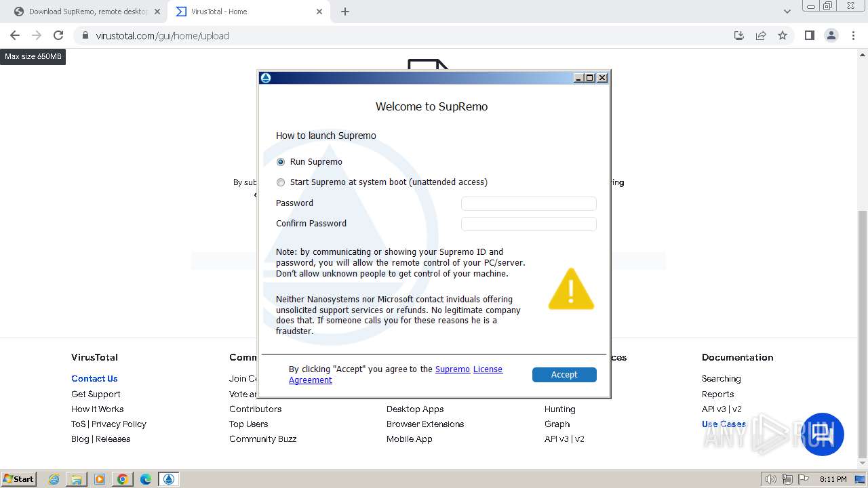Image resolution: width=868 pixels, height=488 pixels.
Task: Choose Start Supremo at system boot option
Action: pos(281,182)
